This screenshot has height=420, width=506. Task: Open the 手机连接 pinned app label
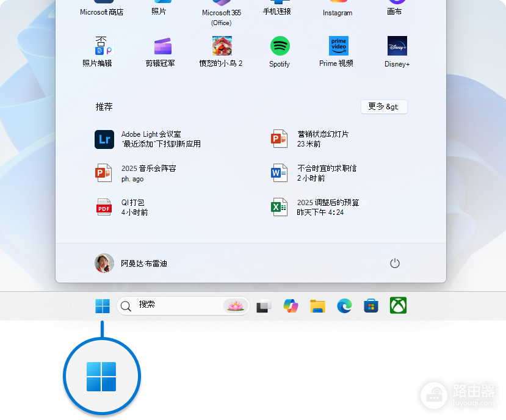[x=277, y=12]
